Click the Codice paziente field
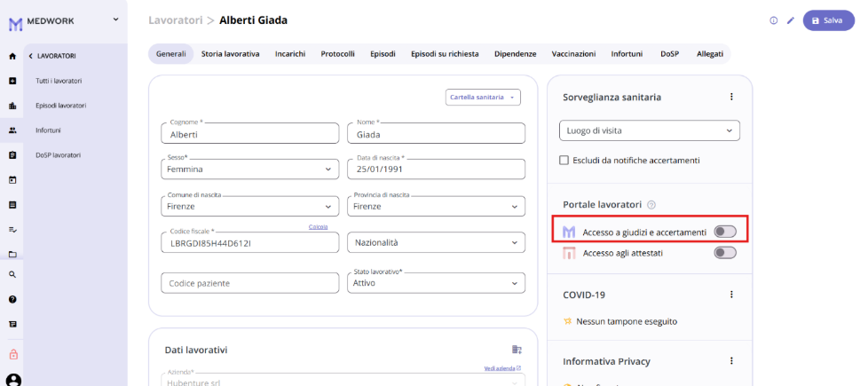This screenshot has width=868, height=386. 249,282
